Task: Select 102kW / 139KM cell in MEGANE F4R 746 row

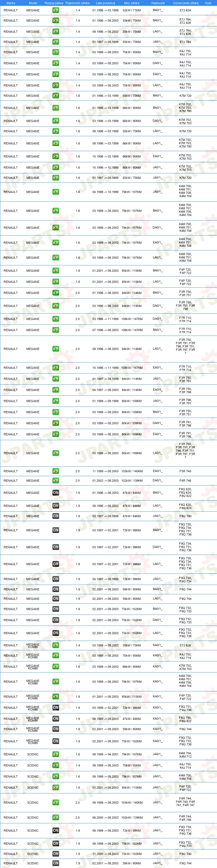Action: click(x=132, y=481)
